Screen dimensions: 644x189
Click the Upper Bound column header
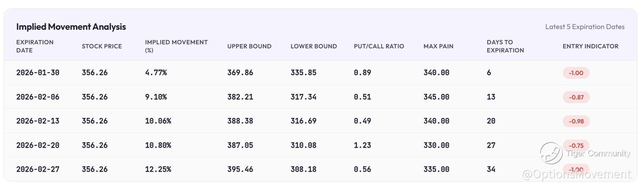click(249, 46)
